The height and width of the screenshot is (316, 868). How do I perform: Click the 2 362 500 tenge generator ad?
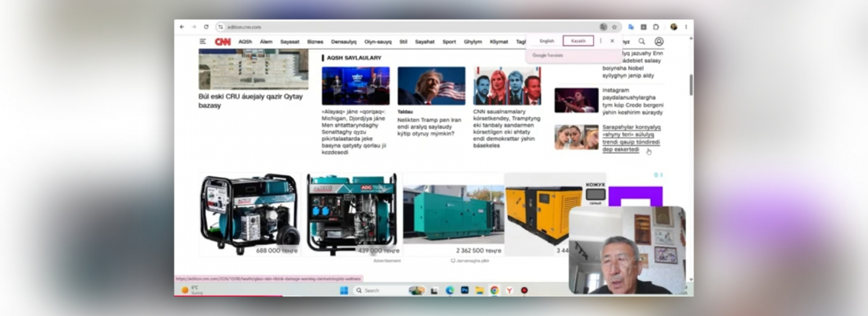click(x=454, y=214)
